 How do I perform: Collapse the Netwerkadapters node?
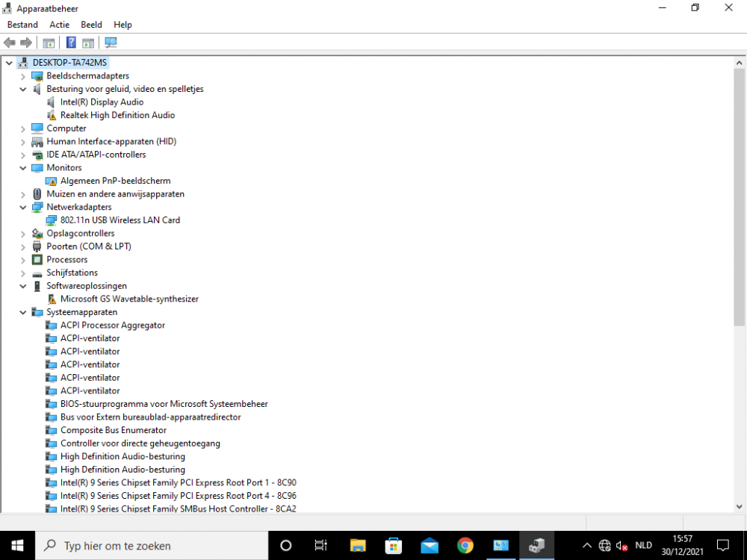coord(22,207)
